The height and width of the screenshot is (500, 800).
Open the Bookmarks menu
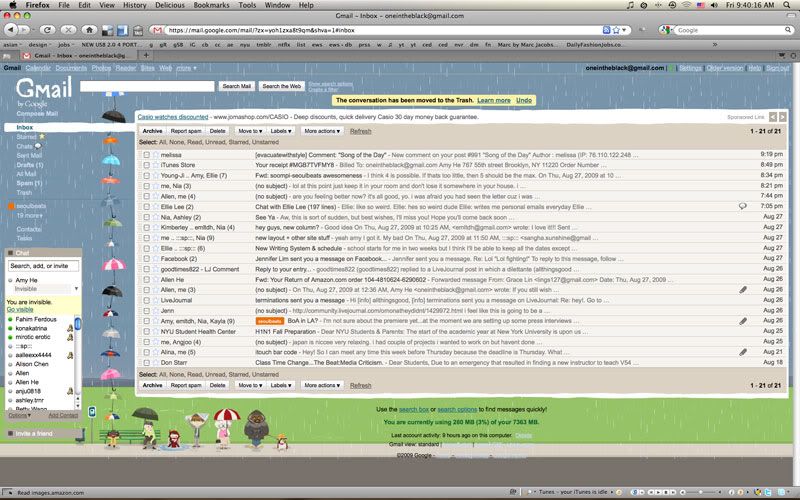(x=211, y=5)
